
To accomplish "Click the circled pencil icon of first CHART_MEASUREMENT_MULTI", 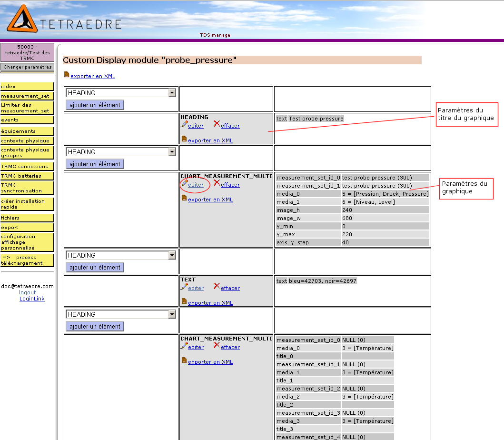I will (184, 183).
